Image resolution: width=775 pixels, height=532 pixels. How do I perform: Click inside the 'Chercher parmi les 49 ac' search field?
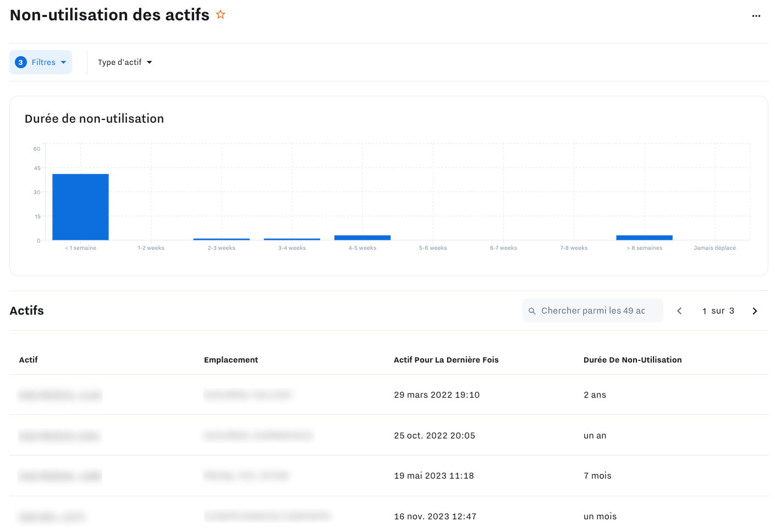pos(593,310)
